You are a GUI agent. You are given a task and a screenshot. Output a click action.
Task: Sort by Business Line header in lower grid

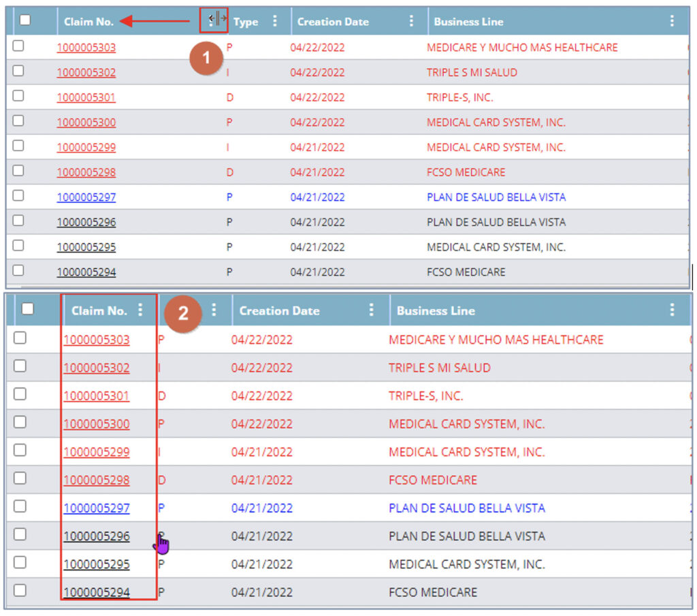click(436, 311)
